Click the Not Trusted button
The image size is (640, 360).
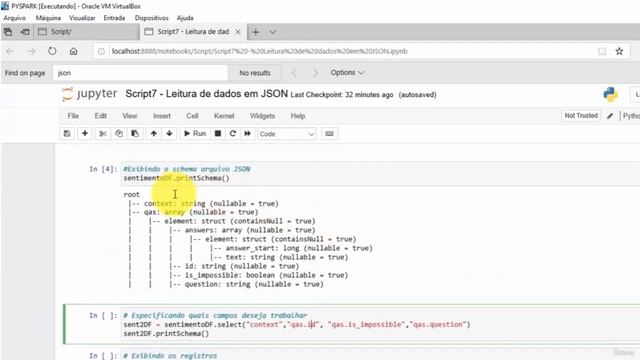point(581,116)
